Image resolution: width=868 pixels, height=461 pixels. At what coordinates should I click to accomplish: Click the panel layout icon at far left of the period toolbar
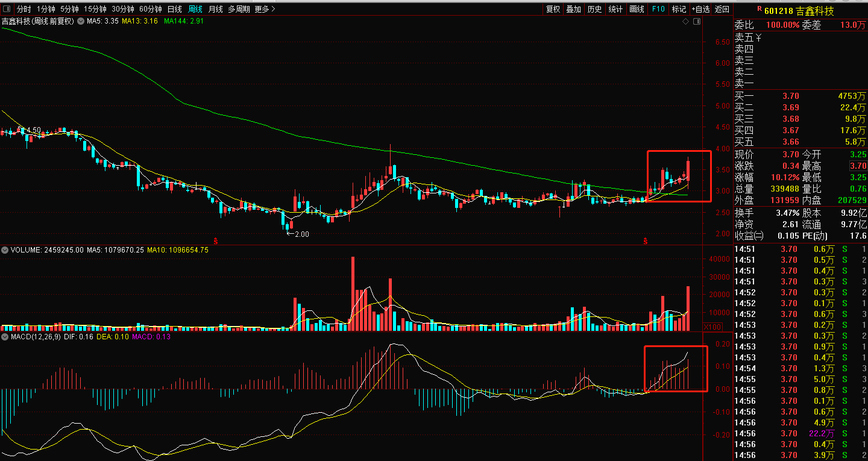7,9
